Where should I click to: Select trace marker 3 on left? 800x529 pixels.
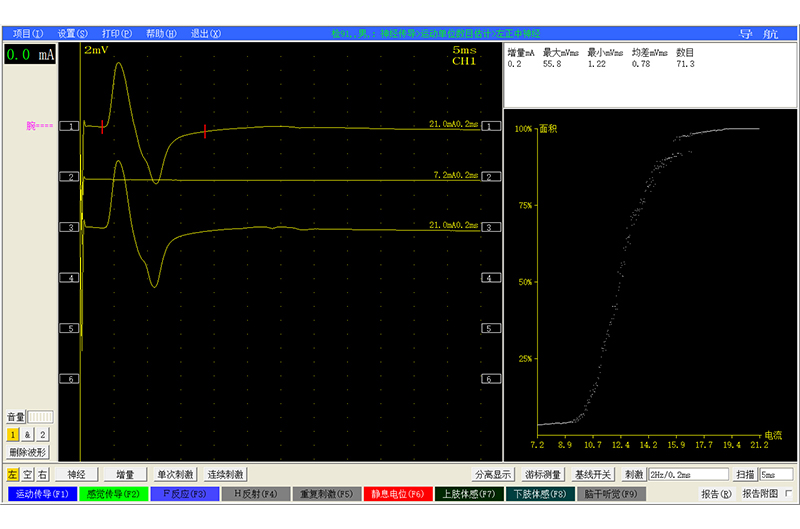point(69,228)
